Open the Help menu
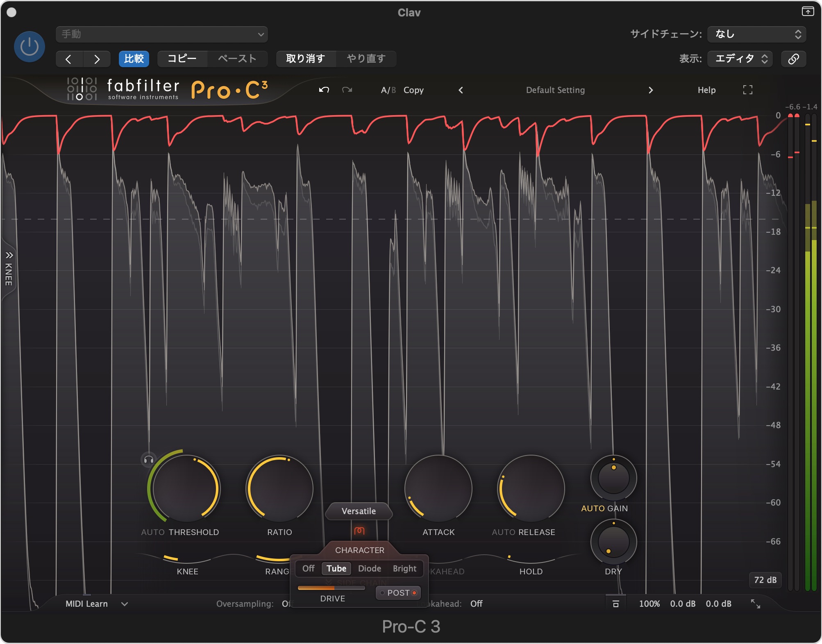 click(706, 90)
